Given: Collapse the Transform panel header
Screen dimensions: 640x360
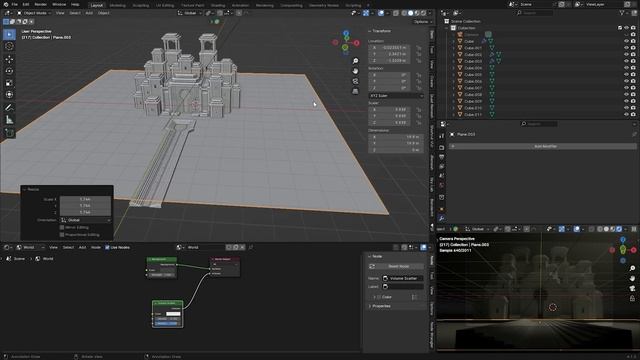Looking at the screenshot, I should (x=381, y=31).
